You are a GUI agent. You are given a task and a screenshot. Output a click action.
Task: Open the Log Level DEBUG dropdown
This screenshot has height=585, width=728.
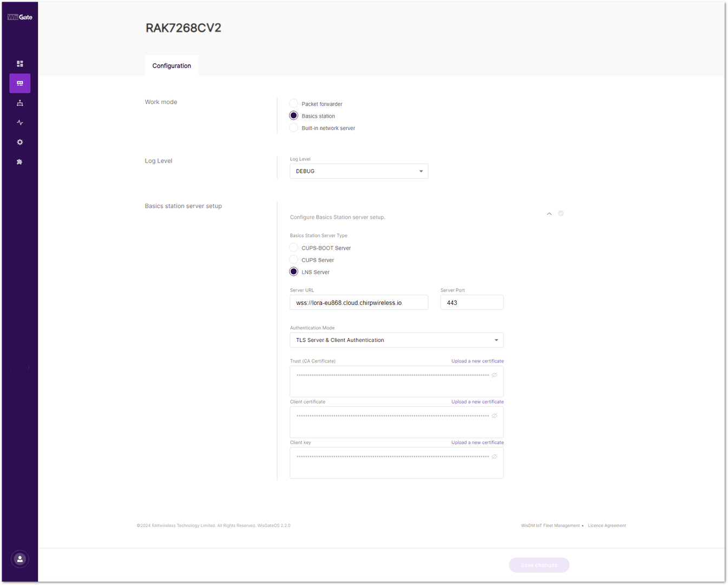click(x=359, y=171)
